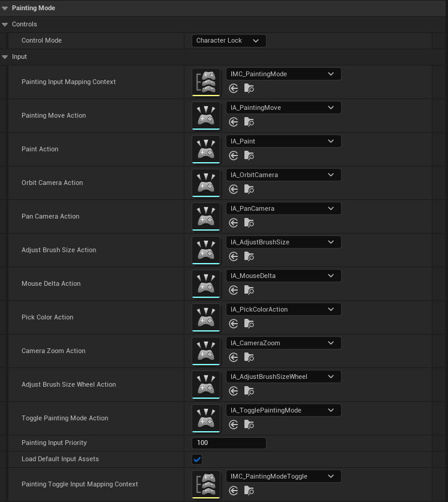Select the IA_PaintingMove asset thumbnail
This screenshot has height=502, width=448.
pos(206,115)
